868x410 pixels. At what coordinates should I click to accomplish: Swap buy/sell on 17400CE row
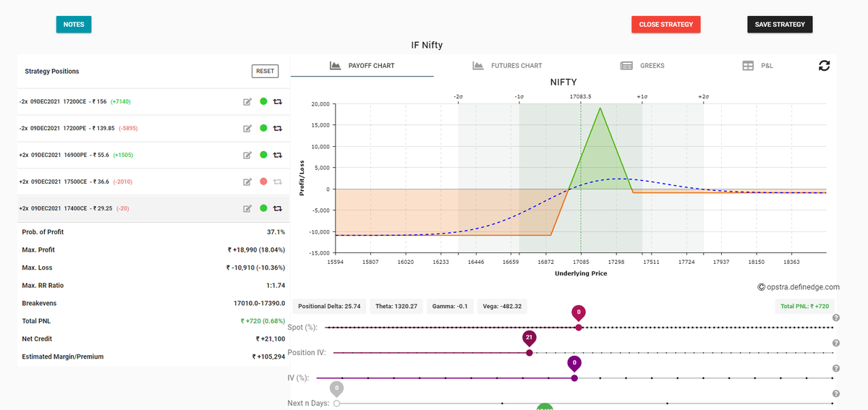(x=277, y=208)
